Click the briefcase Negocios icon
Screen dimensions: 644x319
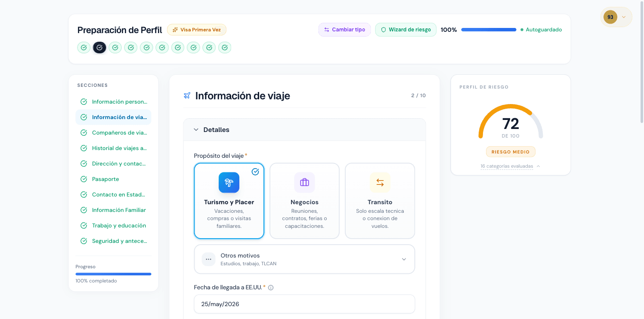(x=304, y=183)
